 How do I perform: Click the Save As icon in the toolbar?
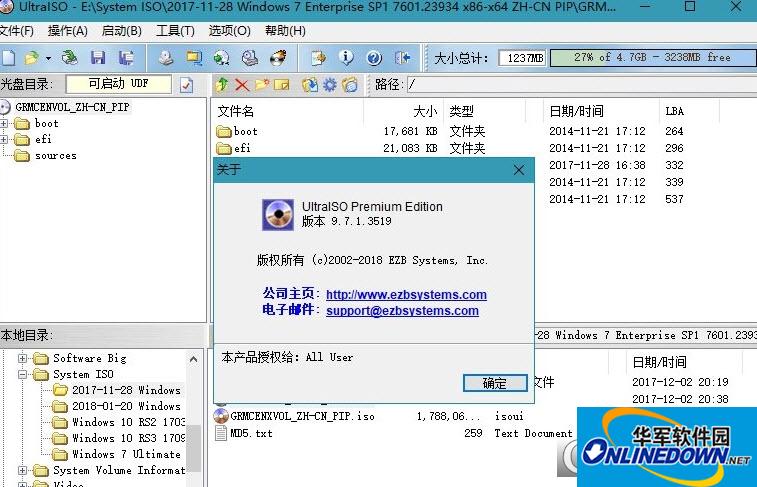(x=126, y=58)
